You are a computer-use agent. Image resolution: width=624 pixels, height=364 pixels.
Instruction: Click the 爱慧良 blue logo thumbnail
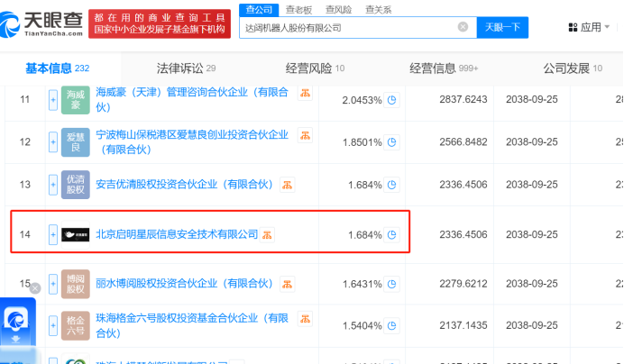pos(75,142)
